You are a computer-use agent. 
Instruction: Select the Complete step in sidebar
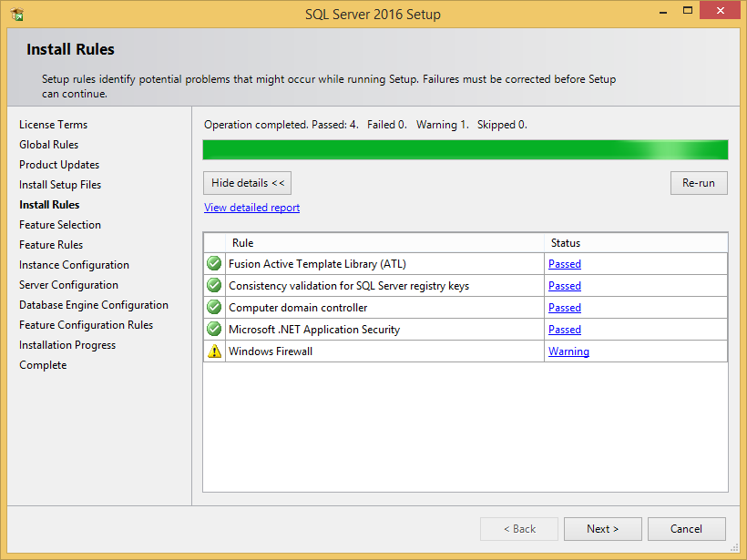tap(43, 365)
